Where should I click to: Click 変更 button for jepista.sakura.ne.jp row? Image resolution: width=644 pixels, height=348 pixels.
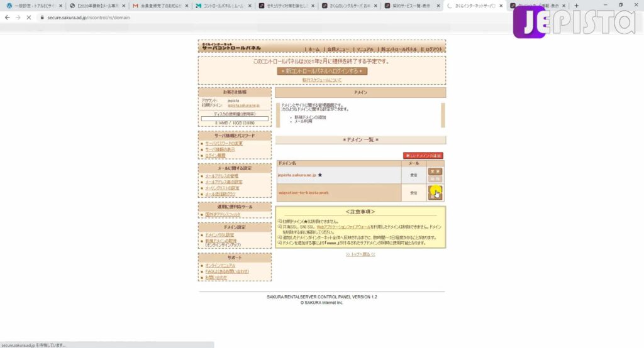click(x=435, y=171)
